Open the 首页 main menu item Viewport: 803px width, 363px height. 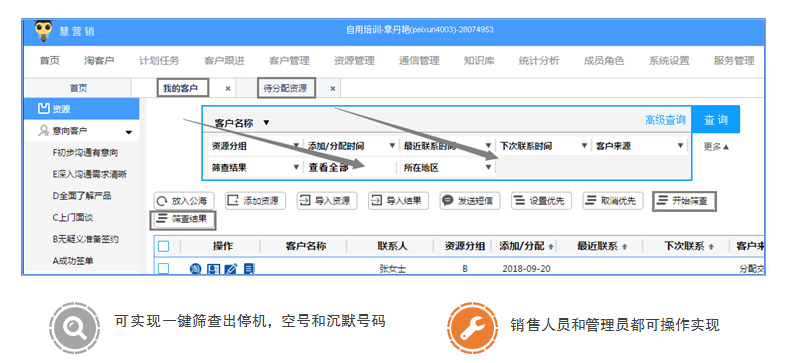click(50, 60)
